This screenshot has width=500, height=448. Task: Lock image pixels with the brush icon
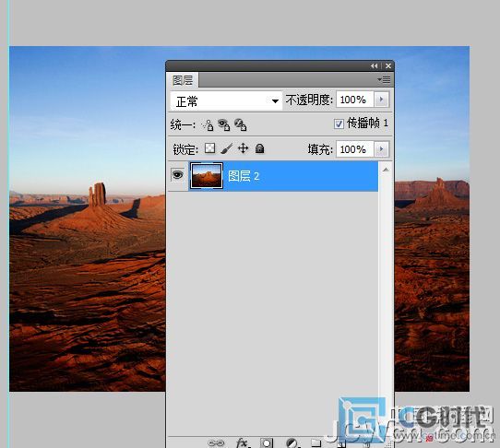click(x=226, y=148)
